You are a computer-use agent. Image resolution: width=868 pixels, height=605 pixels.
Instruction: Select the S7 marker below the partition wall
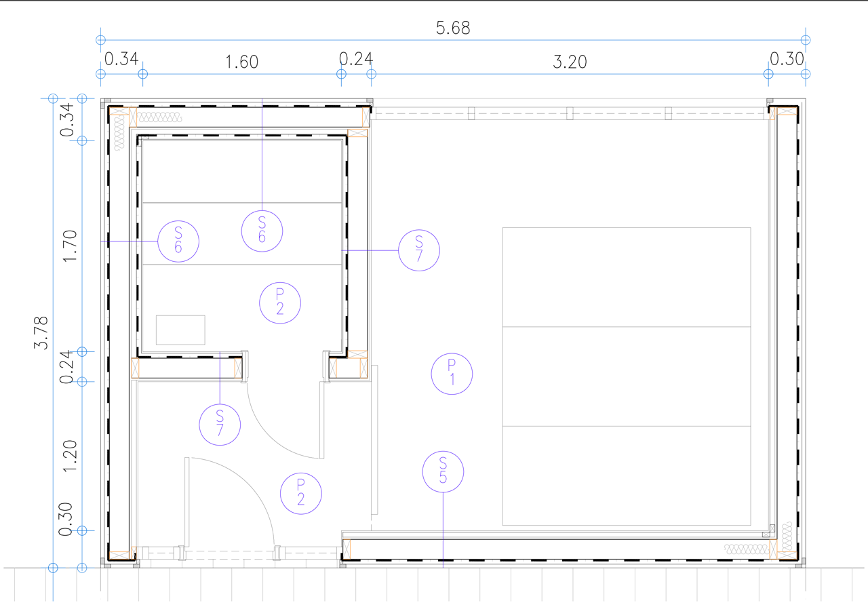pyautogui.click(x=220, y=424)
